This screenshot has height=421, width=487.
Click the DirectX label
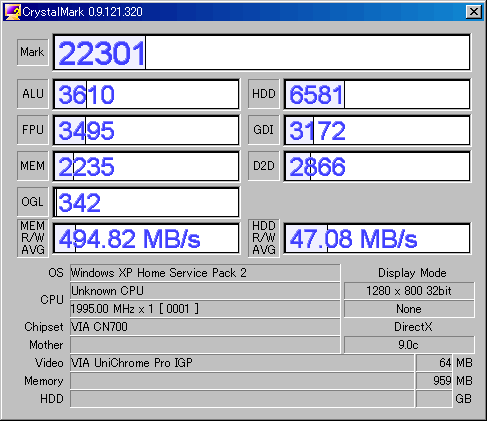click(x=413, y=327)
